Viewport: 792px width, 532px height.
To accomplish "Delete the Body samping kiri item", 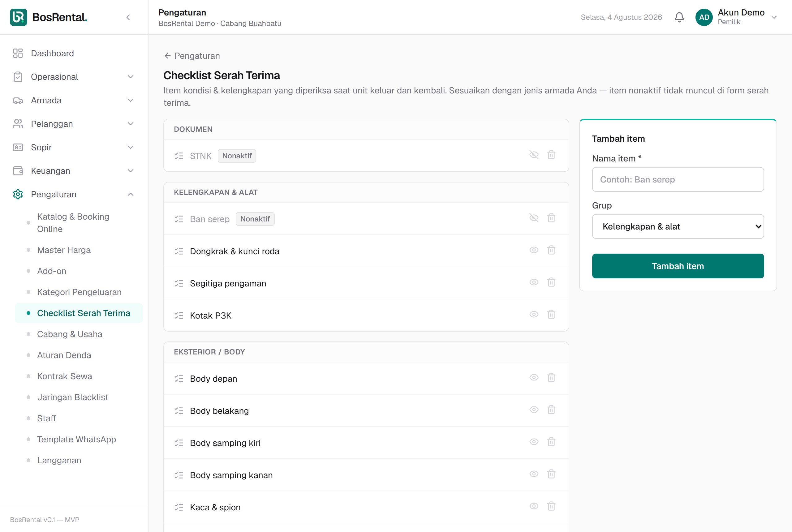I will tap(551, 442).
